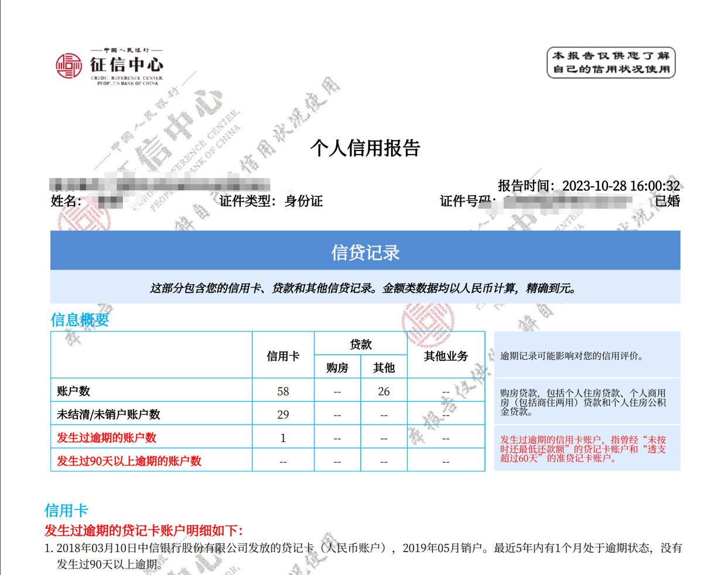Image resolution: width=728 pixels, height=575 pixels.
Task: Click the red 发生过逾期的账户数 row label
Action: coord(107,438)
